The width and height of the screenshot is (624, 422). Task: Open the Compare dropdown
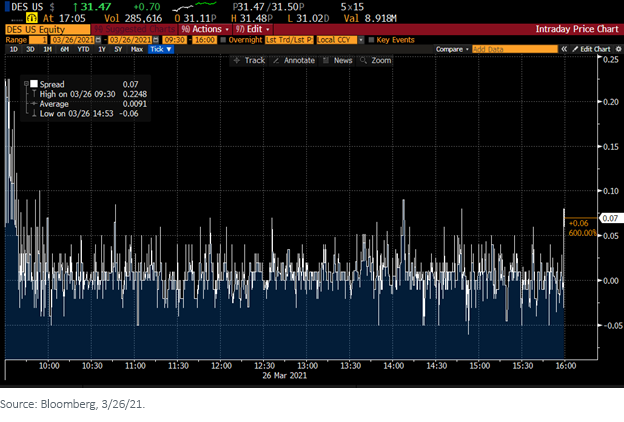[452, 49]
